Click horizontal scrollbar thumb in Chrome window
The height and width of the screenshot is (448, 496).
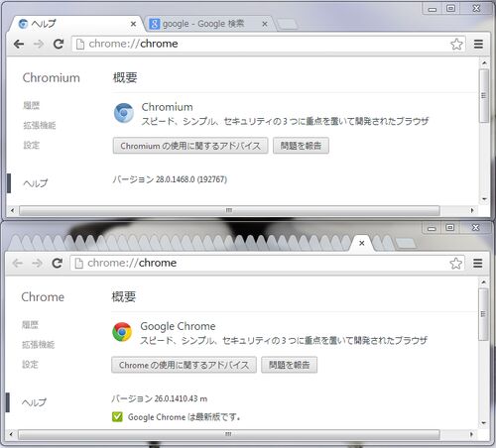tap(228, 434)
